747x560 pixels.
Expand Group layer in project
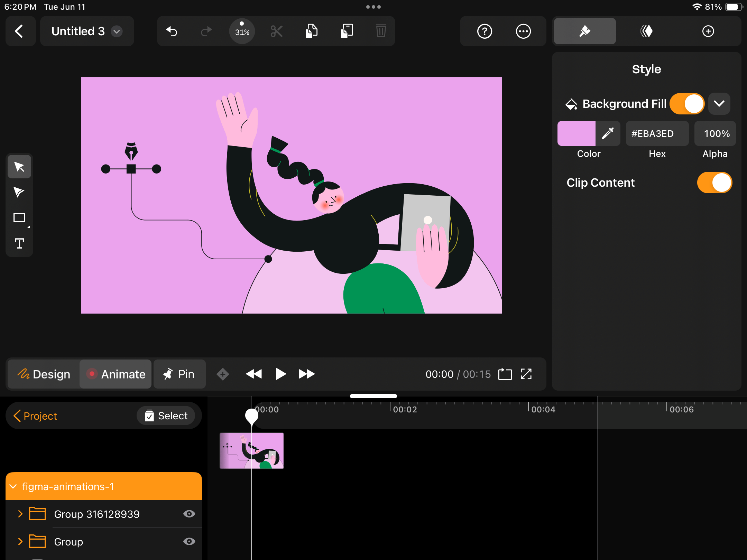(x=20, y=541)
